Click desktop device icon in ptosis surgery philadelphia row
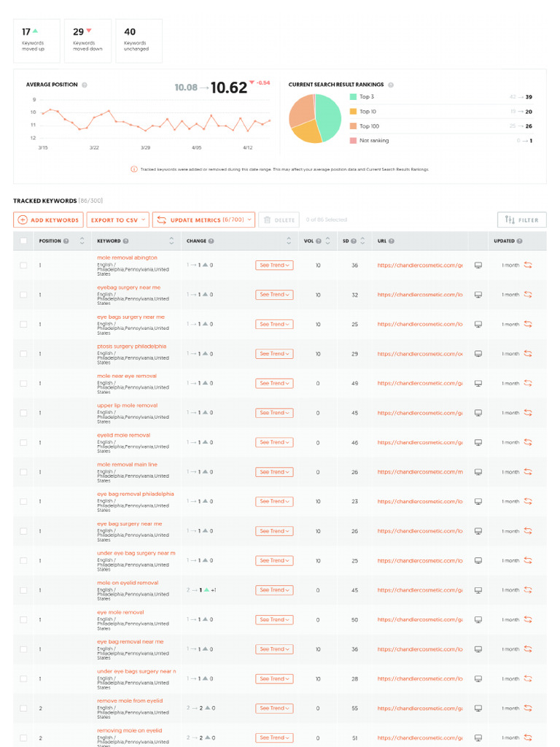This screenshot has height=747, width=560. click(x=478, y=354)
